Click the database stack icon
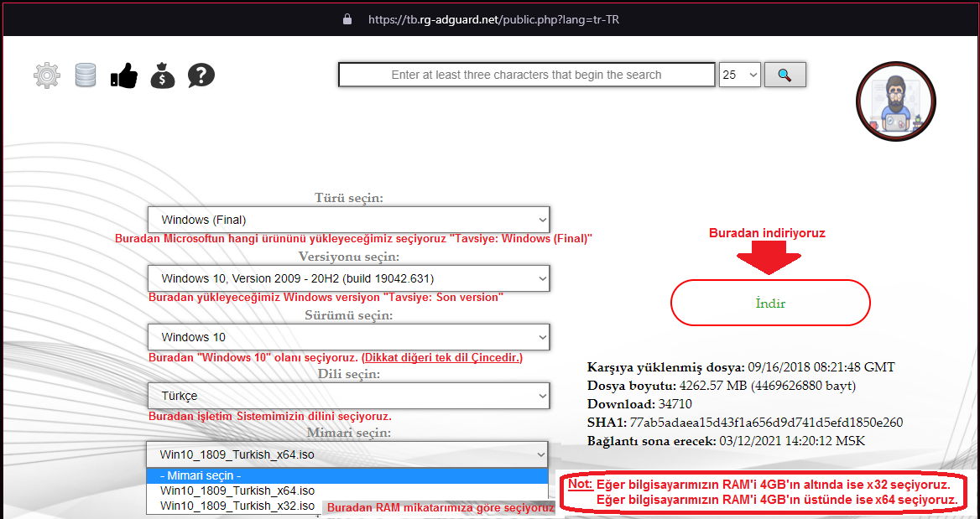Screen dimensions: 980x519 [86, 75]
